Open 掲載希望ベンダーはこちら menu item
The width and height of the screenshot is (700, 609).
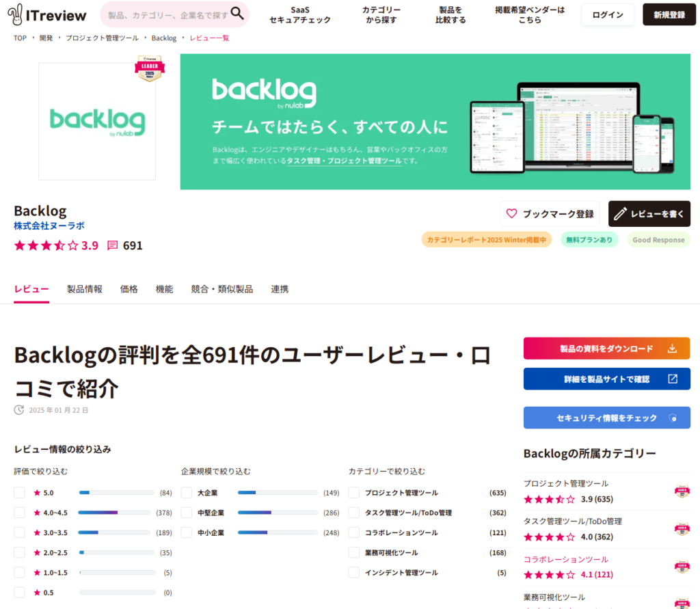530,15
